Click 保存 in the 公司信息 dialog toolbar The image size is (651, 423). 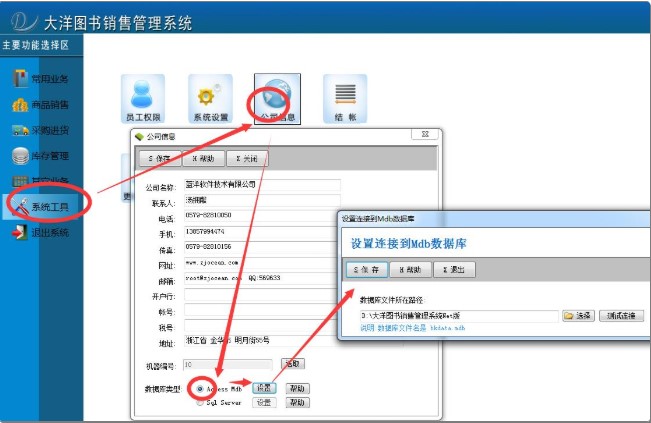(160, 159)
